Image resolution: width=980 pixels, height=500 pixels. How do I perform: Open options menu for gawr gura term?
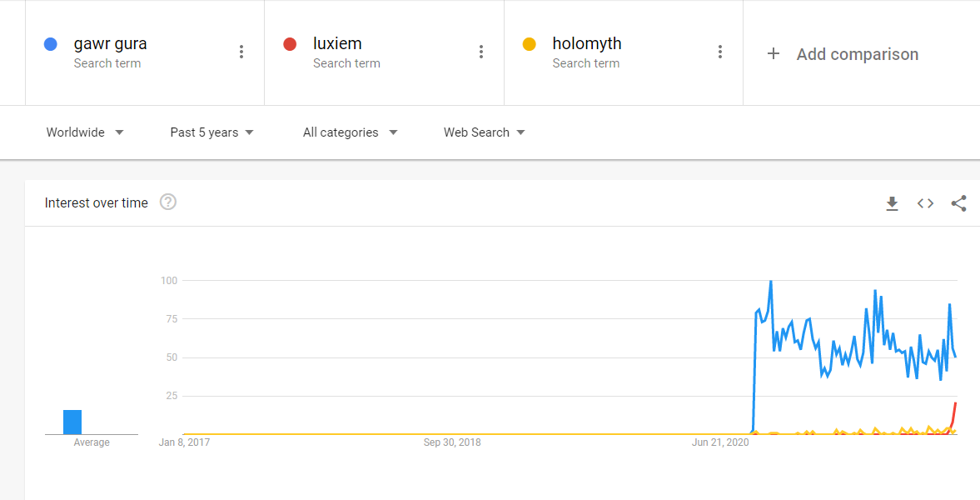click(x=241, y=52)
